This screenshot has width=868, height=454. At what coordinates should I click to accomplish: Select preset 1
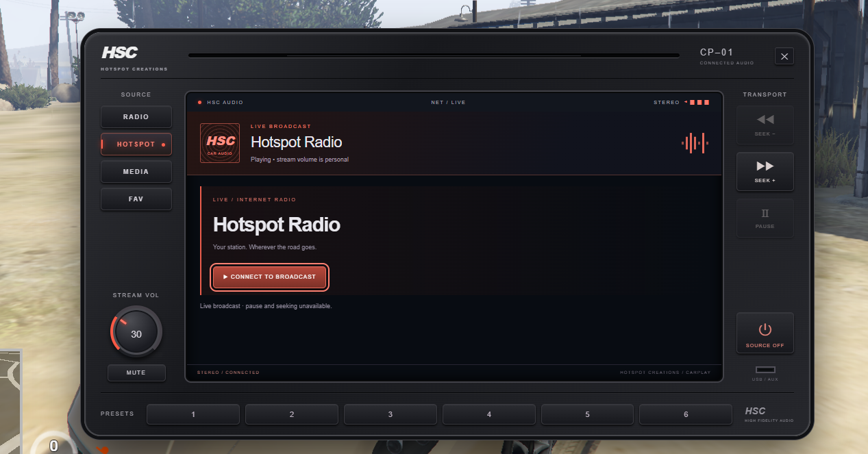(193, 414)
